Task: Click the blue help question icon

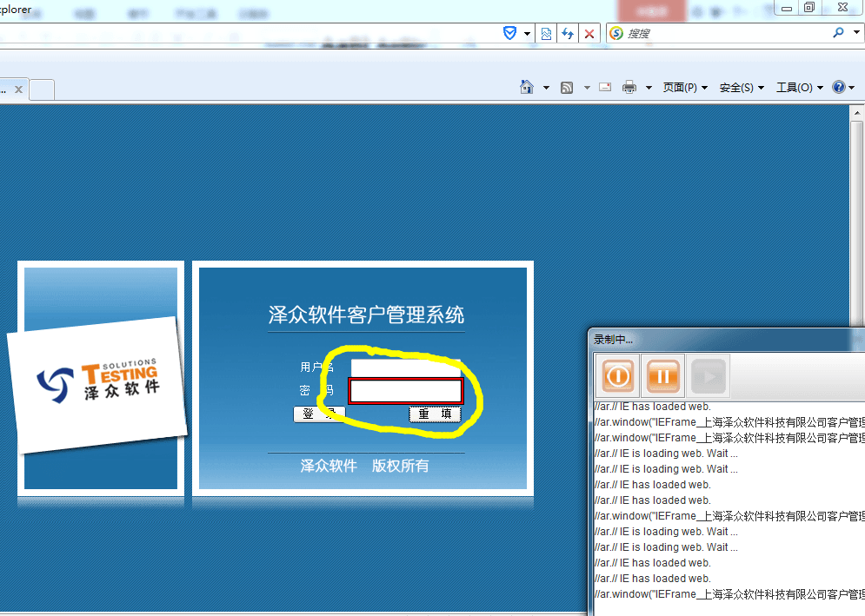Action: coord(839,87)
